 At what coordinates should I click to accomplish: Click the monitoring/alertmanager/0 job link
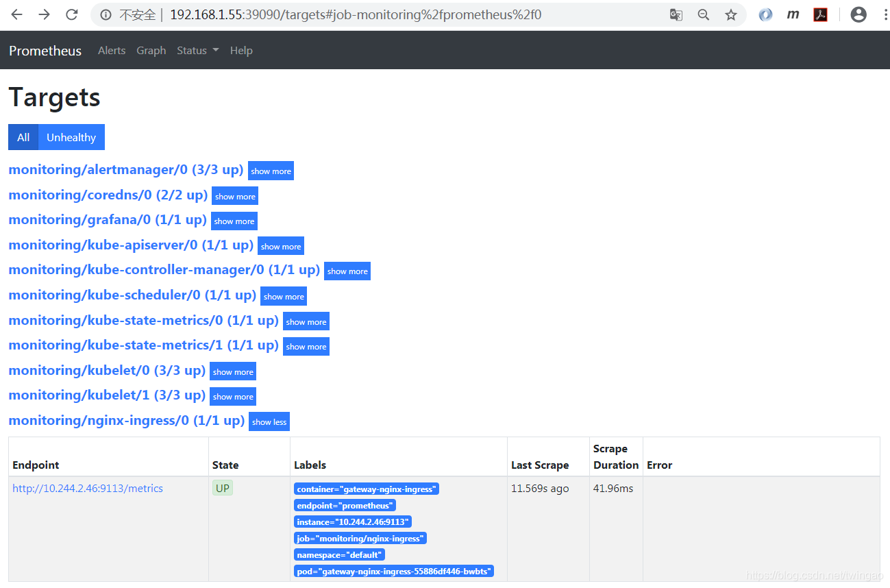tap(126, 170)
